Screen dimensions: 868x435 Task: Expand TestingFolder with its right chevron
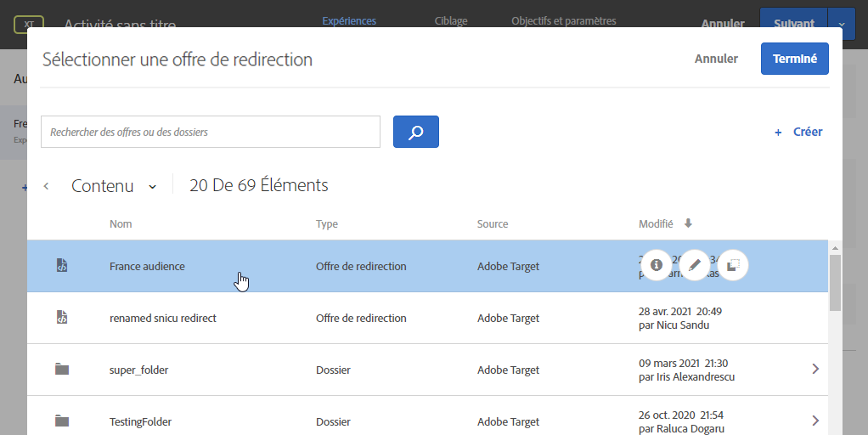click(815, 421)
